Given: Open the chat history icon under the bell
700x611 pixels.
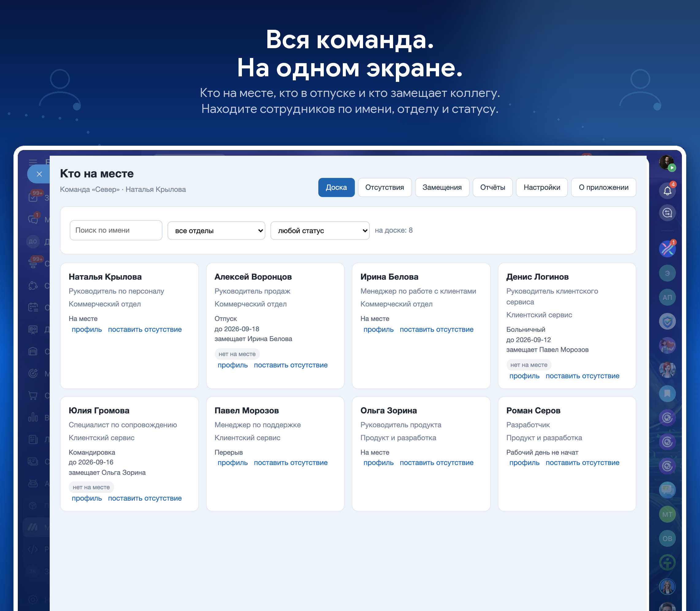Looking at the screenshot, I should point(667,213).
